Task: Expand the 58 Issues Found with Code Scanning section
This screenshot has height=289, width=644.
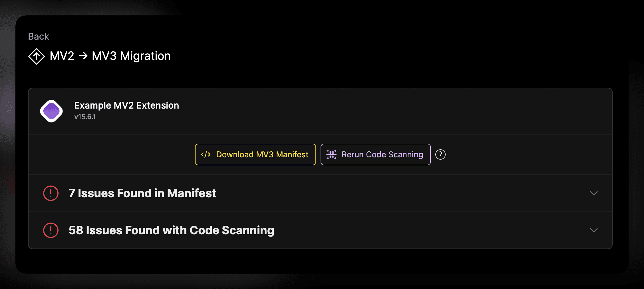Action: (x=171, y=230)
